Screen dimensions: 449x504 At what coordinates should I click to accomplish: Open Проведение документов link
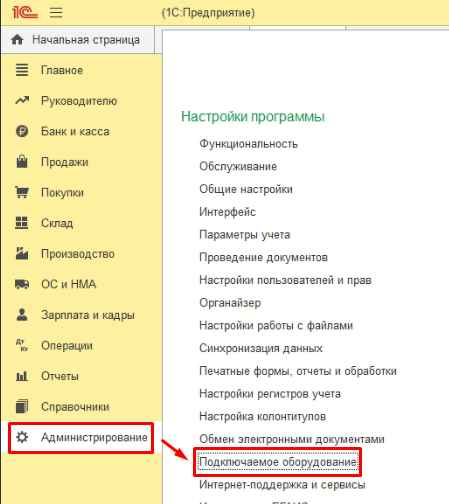click(x=263, y=257)
